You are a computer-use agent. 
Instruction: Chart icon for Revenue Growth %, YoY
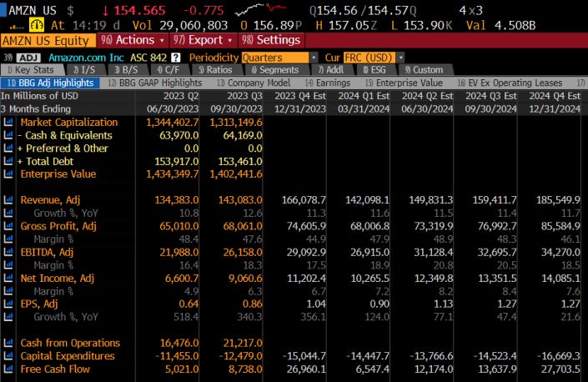point(8,213)
